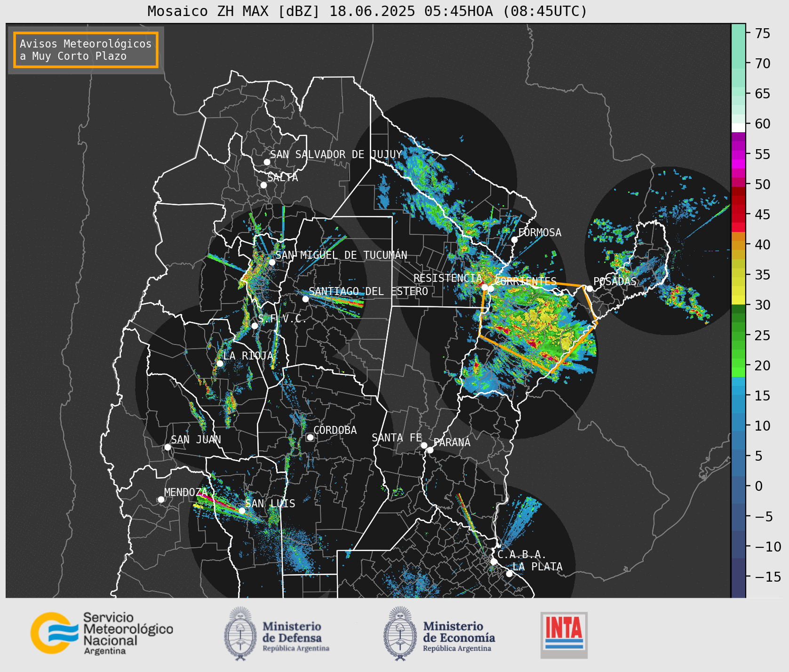Click the 'RESISTENCIA' city label
The height and width of the screenshot is (672, 789).
pyautogui.click(x=448, y=278)
